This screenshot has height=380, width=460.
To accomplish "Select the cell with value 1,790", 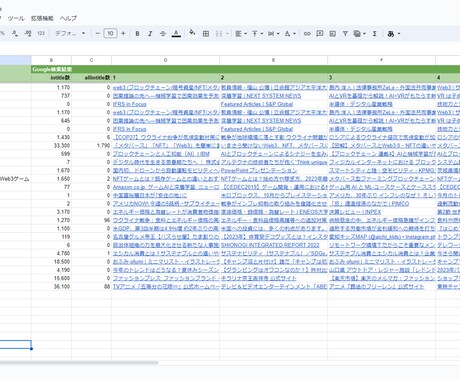I will tap(91, 146).
